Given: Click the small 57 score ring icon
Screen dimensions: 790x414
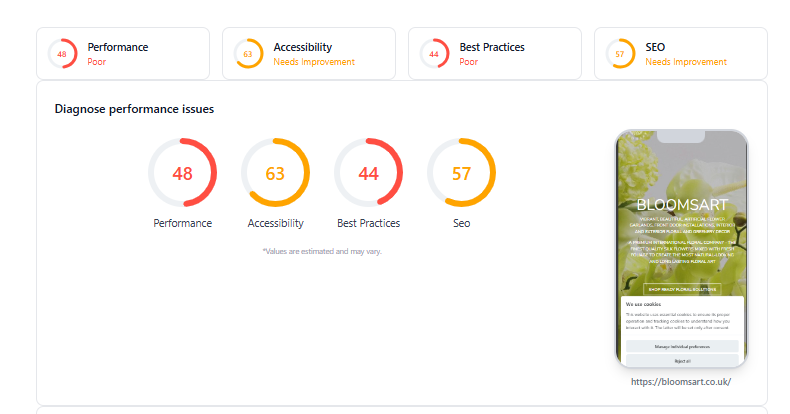Looking at the screenshot, I should click(x=620, y=53).
